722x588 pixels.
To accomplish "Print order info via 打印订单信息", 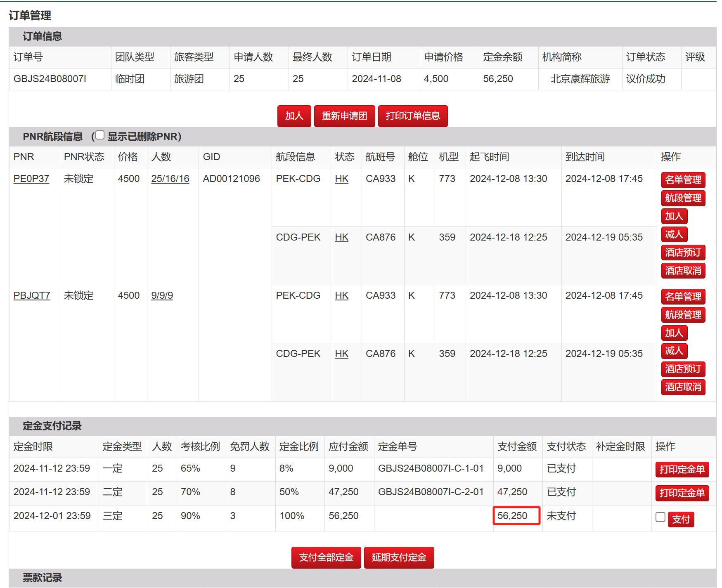I will point(412,116).
